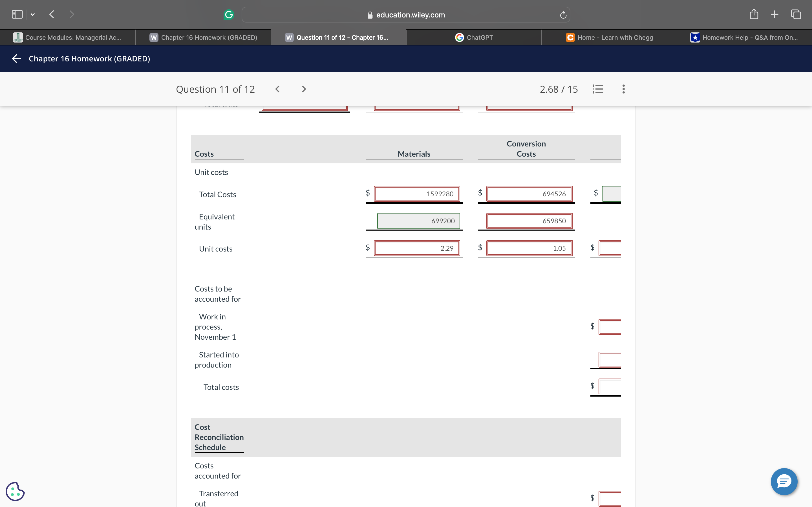The height and width of the screenshot is (507, 812).
Task: Click Materials Total Costs field 1599280
Action: click(x=416, y=194)
